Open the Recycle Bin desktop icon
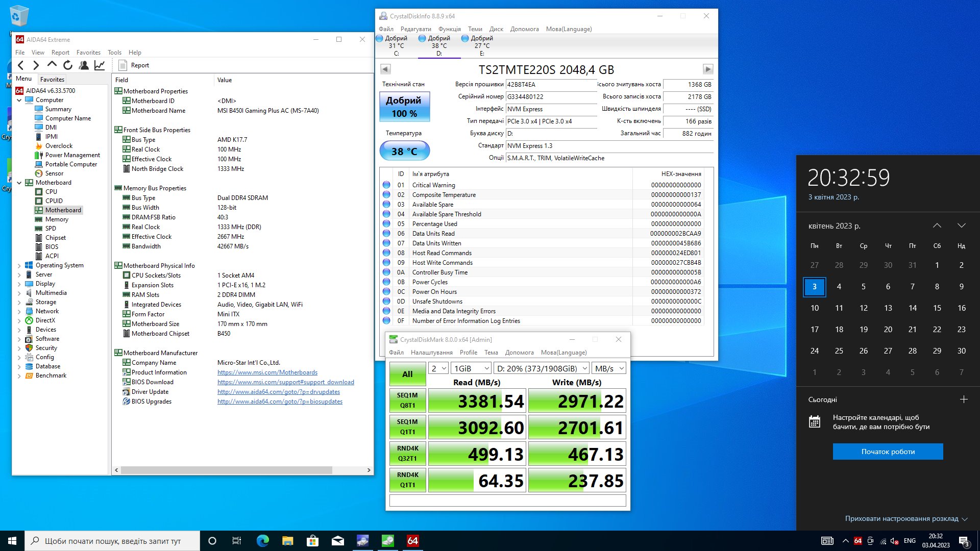 [19, 16]
